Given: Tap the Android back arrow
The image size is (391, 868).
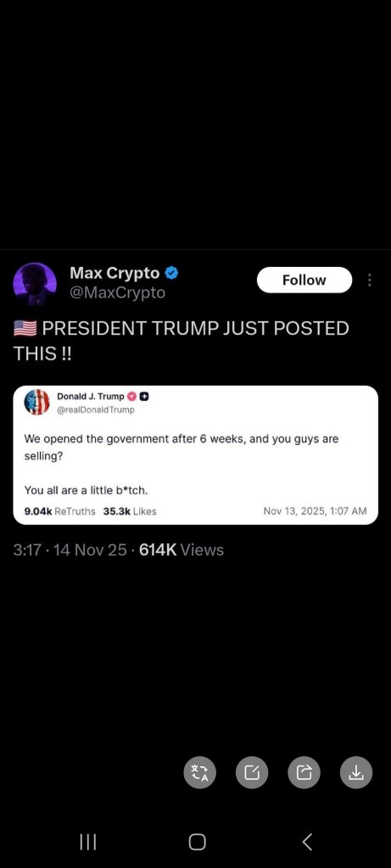Looking at the screenshot, I should tap(307, 842).
